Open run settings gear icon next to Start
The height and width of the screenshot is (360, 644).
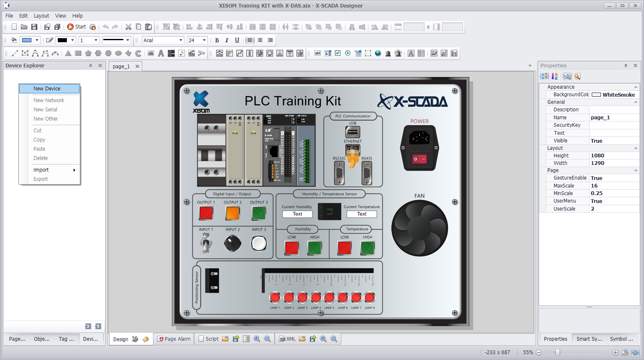click(93, 27)
